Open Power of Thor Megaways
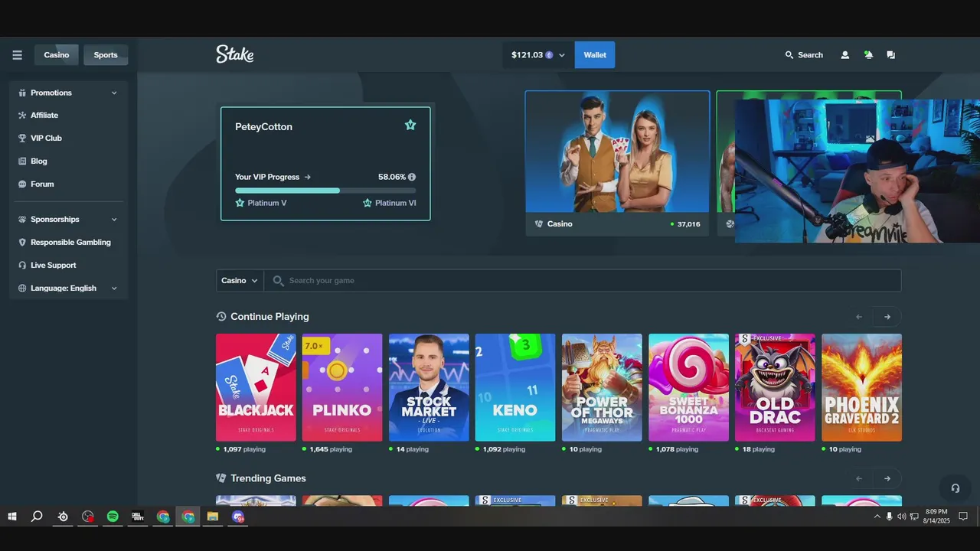This screenshot has width=980, height=551. pos(602,387)
